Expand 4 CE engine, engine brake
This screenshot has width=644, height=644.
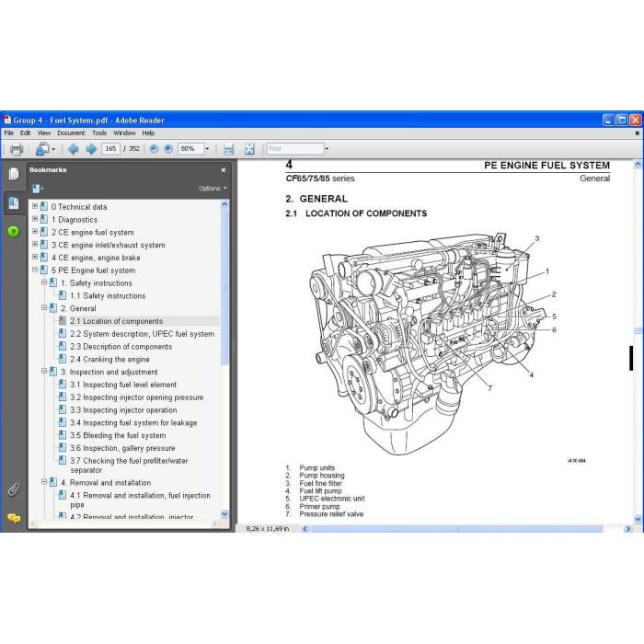[x=35, y=257]
